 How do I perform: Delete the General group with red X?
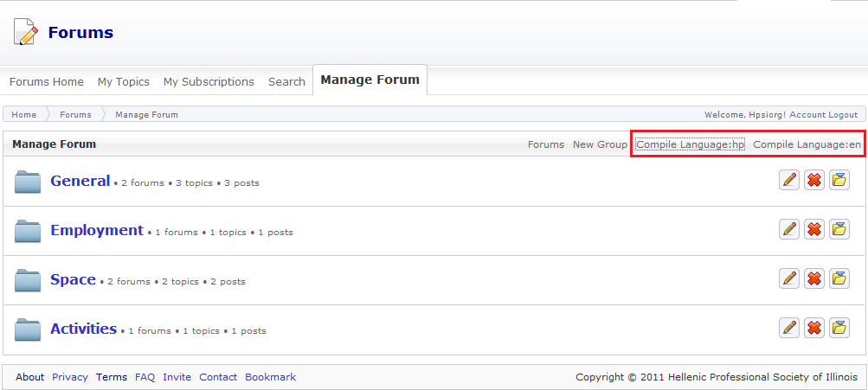click(x=814, y=180)
